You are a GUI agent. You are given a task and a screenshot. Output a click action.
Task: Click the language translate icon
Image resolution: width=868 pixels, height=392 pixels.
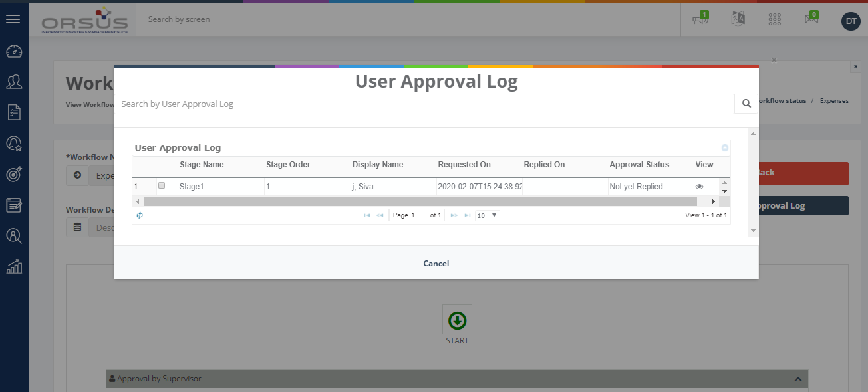coord(738,19)
